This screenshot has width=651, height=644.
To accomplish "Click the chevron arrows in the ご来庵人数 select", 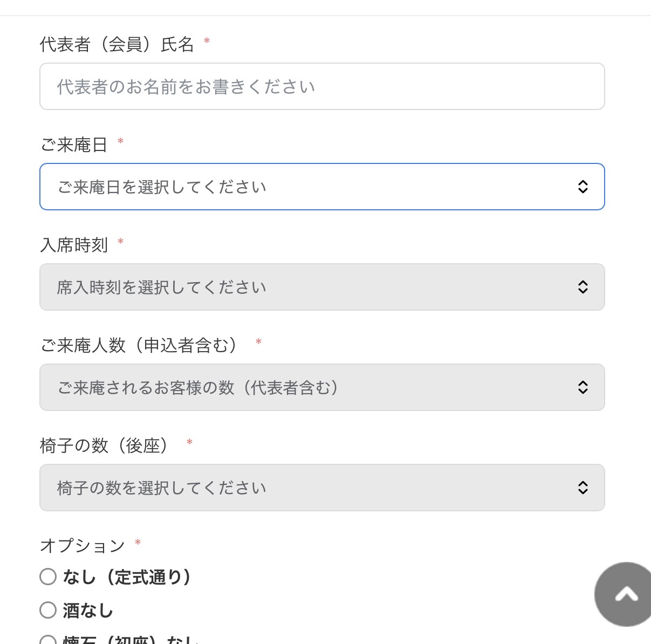I will [583, 387].
